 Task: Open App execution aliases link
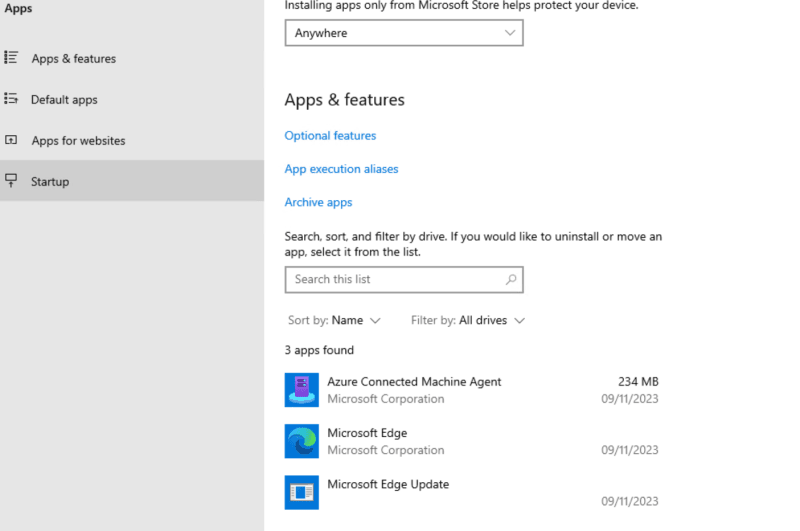pos(341,169)
